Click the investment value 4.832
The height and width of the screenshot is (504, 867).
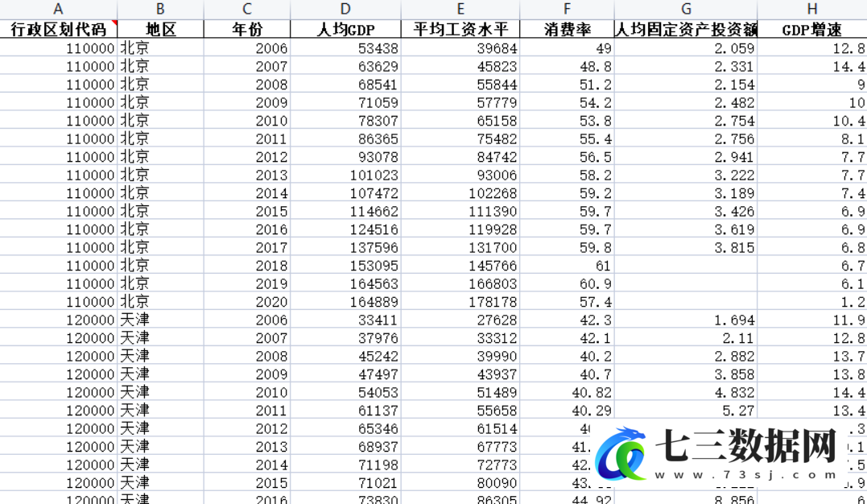point(686,392)
